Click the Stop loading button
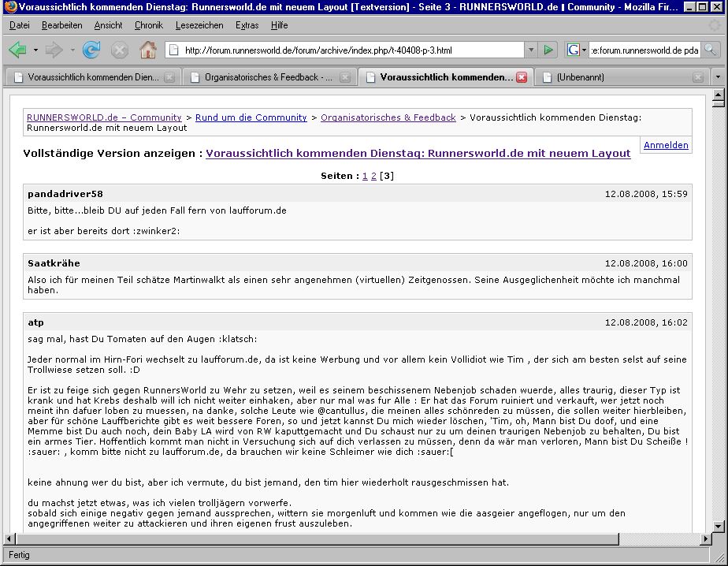The height and width of the screenshot is (566, 728). [x=119, y=50]
